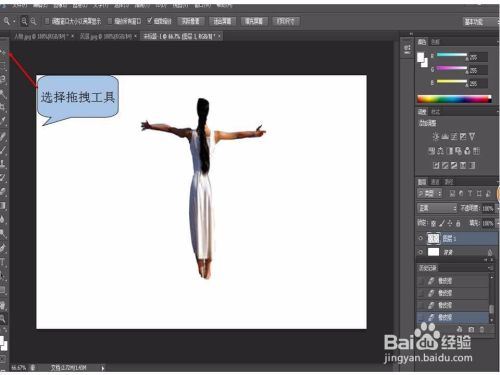
Task: Toggle lock all (padlock icon)
Action: pyautogui.click(x=458, y=223)
